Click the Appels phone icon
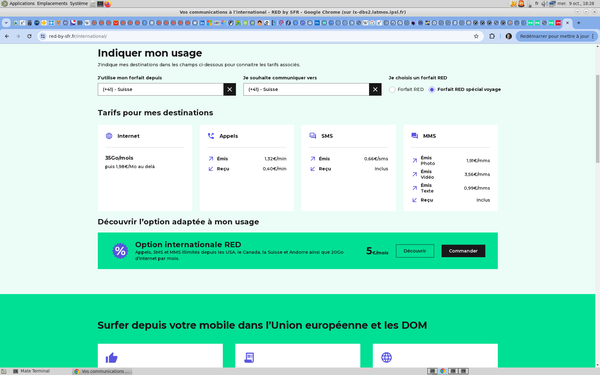Image resolution: width=600 pixels, height=375 pixels. pos(211,136)
